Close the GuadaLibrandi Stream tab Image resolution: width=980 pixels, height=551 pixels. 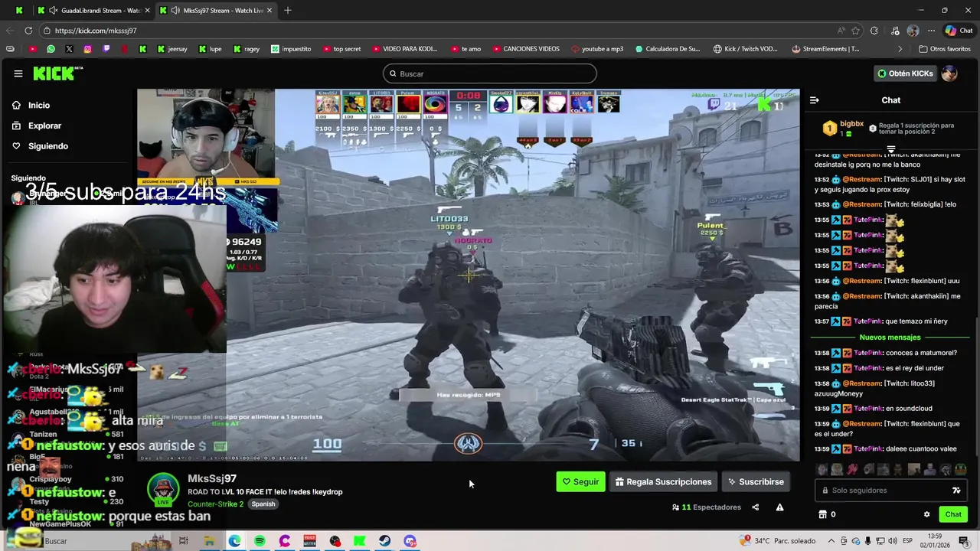click(146, 10)
